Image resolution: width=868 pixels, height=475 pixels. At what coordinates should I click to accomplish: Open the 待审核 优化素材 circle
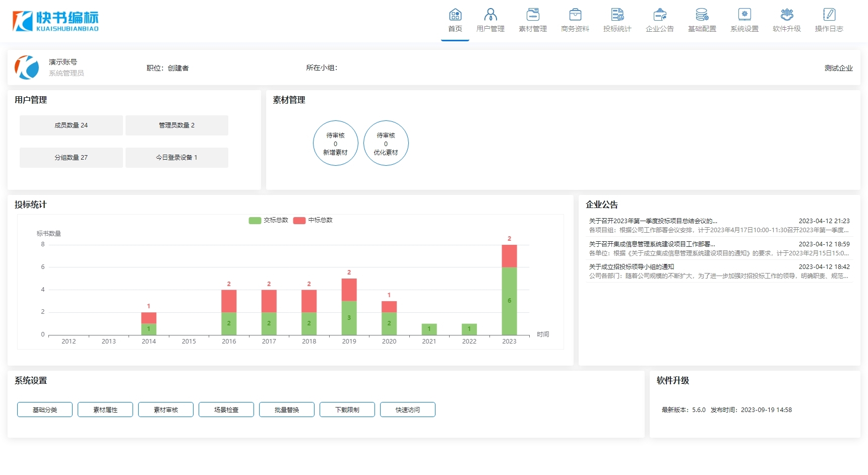coord(386,144)
